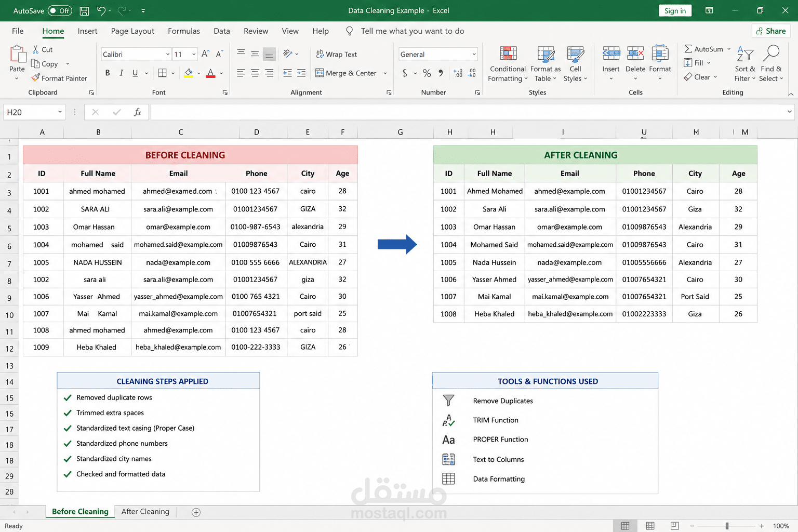
Task: Toggle Underline formatting
Action: 135,73
